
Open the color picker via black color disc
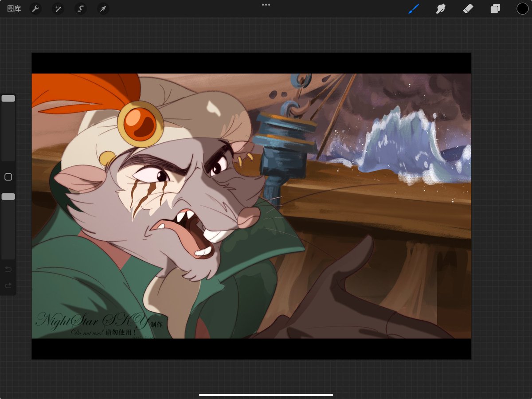pyautogui.click(x=522, y=8)
